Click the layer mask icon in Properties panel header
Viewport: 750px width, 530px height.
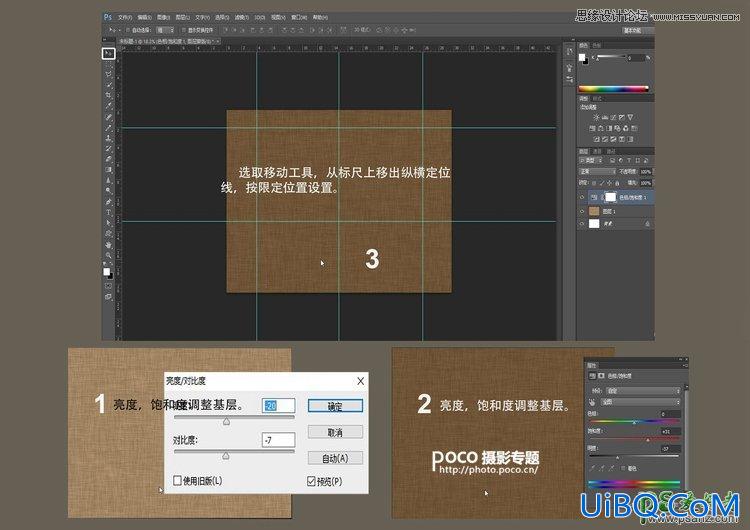click(601, 376)
